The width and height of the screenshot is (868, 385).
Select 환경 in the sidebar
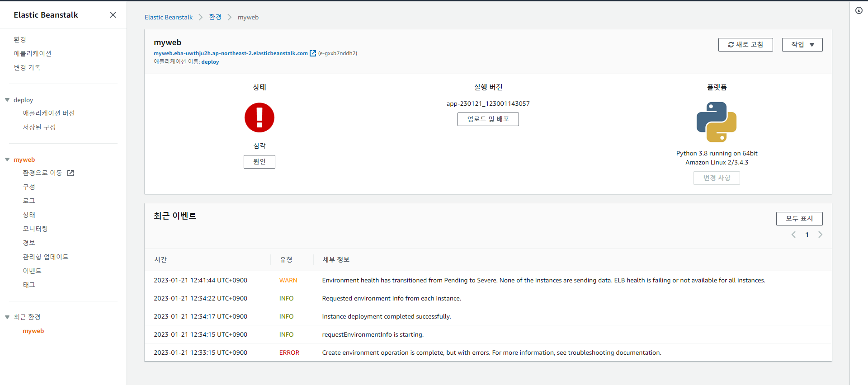tap(20, 40)
